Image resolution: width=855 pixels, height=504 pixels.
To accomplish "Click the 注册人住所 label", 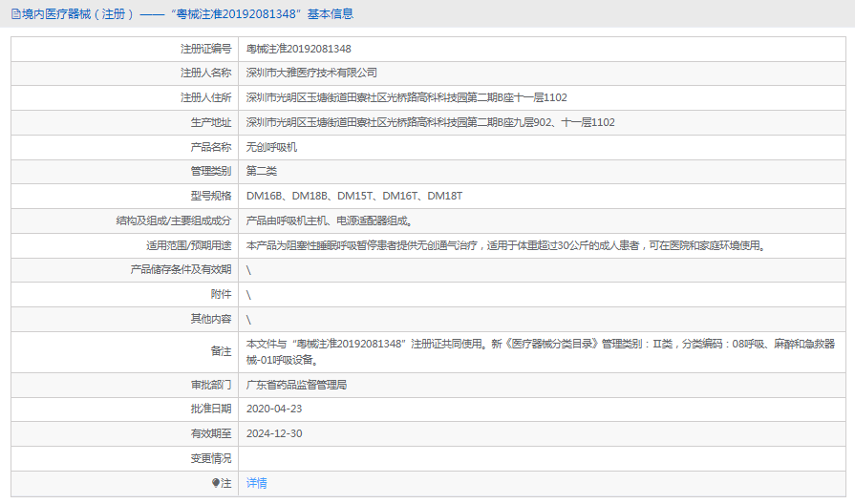I will 206,97.
